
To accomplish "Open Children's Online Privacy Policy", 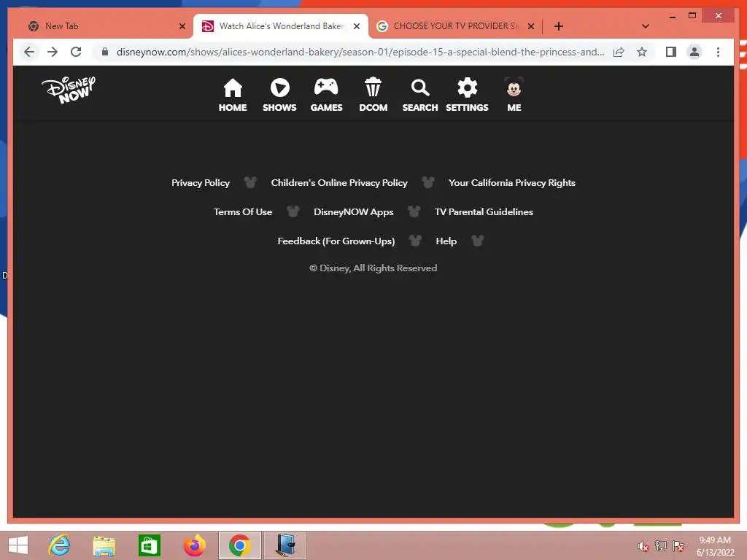I will tap(339, 183).
